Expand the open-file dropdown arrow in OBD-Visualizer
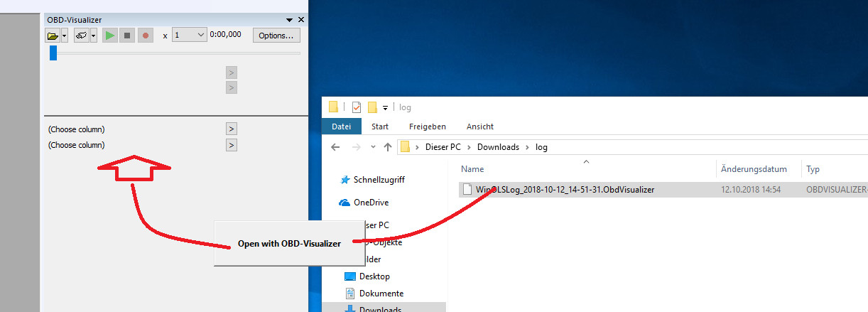The height and width of the screenshot is (312, 868). [65, 35]
